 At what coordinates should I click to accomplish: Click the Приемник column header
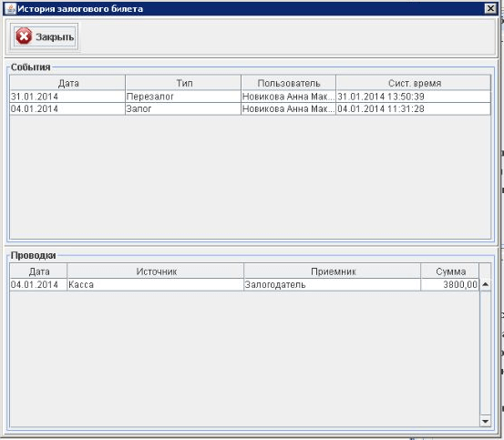pos(333,271)
